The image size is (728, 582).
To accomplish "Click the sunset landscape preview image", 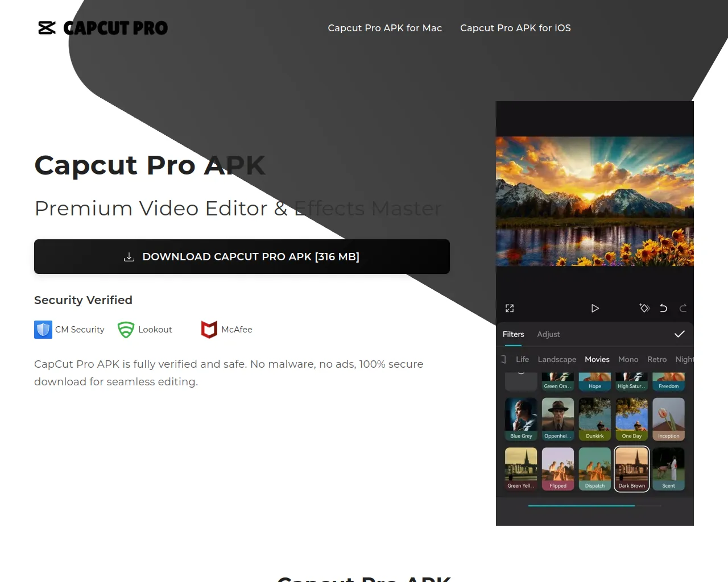I will tap(595, 201).
